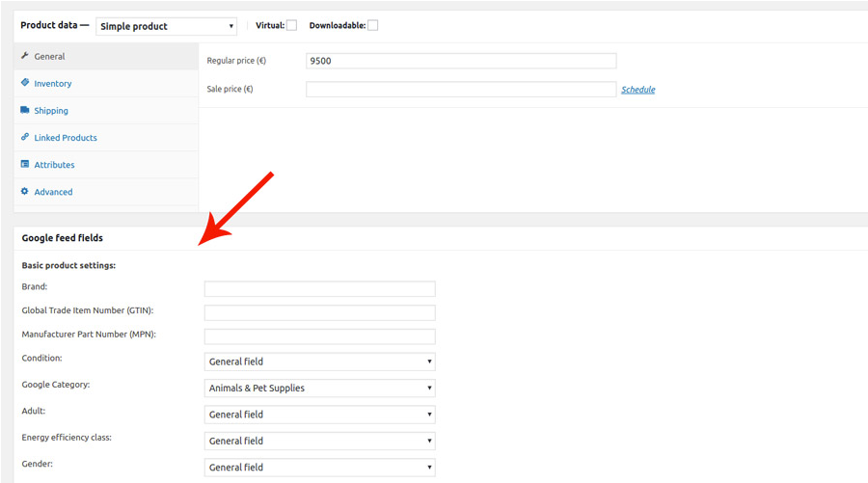
Task: Open the Google Category dropdown
Action: click(x=319, y=388)
